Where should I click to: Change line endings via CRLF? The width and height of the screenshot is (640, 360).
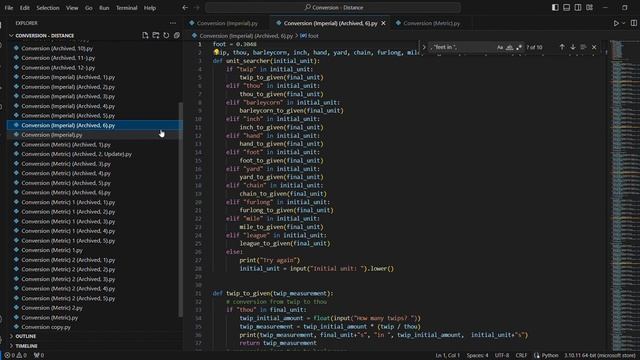pos(521,355)
